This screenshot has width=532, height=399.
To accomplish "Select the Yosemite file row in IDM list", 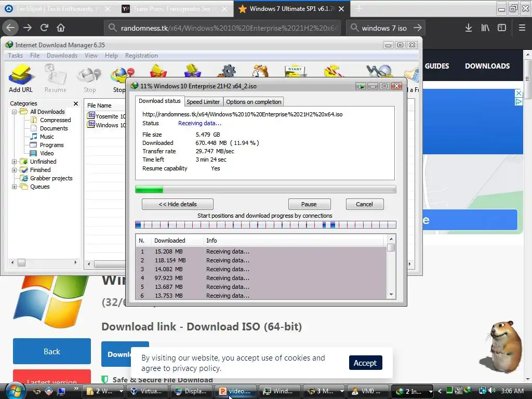I will point(106,116).
